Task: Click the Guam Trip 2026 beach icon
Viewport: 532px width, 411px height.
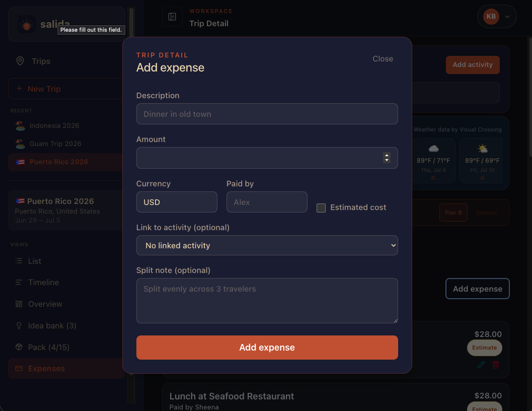Action: pos(20,144)
